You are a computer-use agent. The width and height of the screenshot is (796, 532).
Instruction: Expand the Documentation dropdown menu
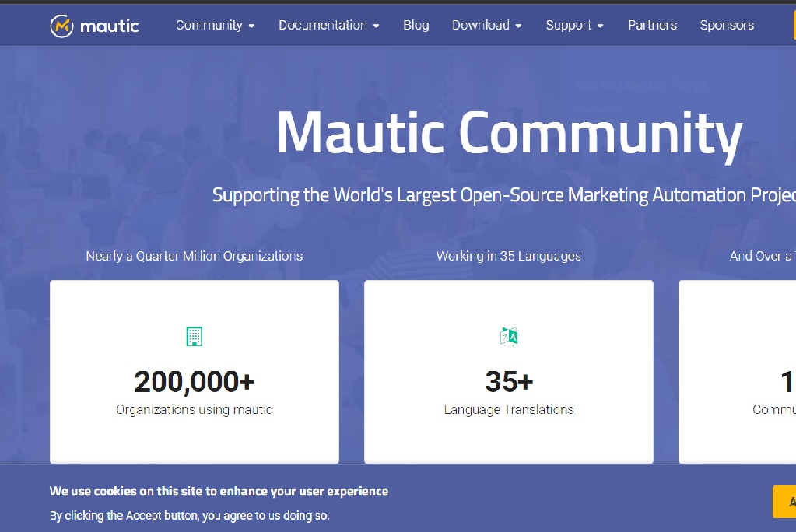tap(329, 25)
